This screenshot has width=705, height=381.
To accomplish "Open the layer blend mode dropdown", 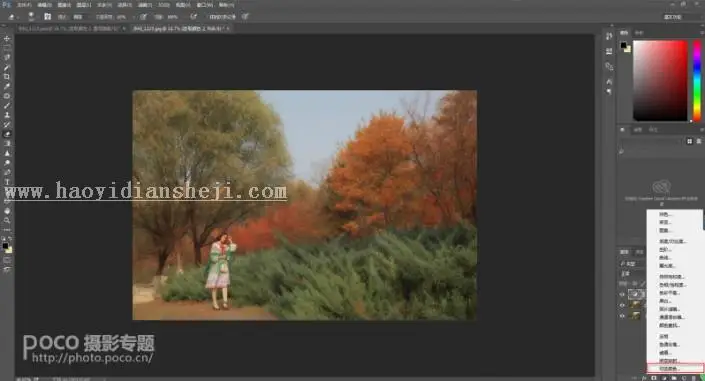I will pyautogui.click(x=632, y=273).
